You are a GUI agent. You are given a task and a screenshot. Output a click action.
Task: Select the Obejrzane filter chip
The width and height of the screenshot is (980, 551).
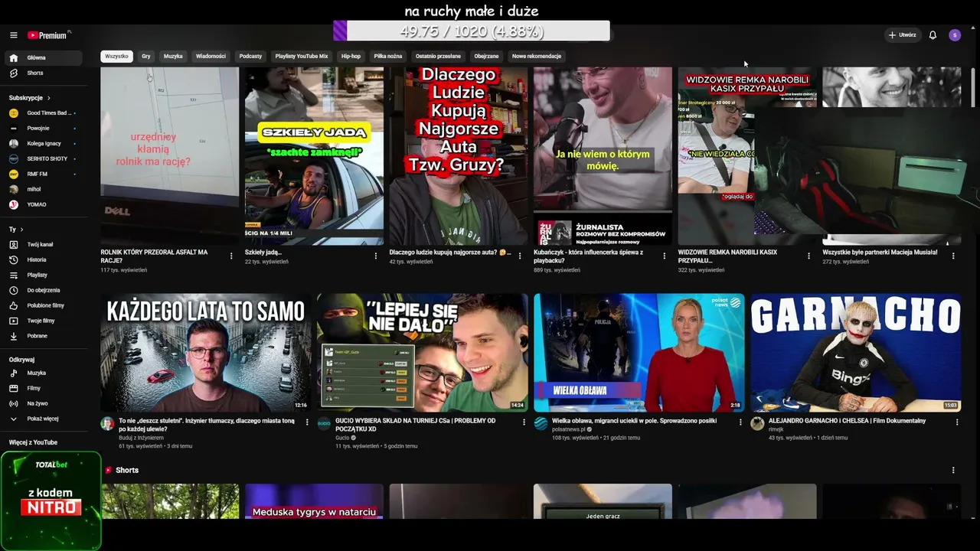486,56
